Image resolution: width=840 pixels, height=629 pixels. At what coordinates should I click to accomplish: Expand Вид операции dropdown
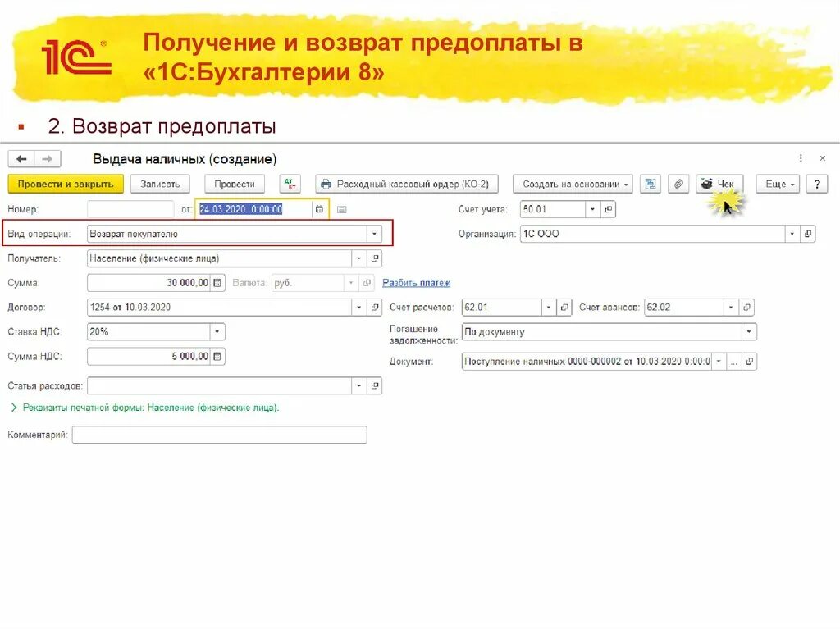click(x=374, y=234)
